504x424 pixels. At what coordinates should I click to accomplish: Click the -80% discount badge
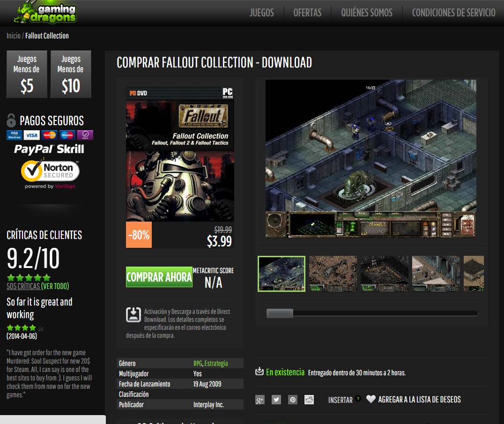[x=139, y=235]
